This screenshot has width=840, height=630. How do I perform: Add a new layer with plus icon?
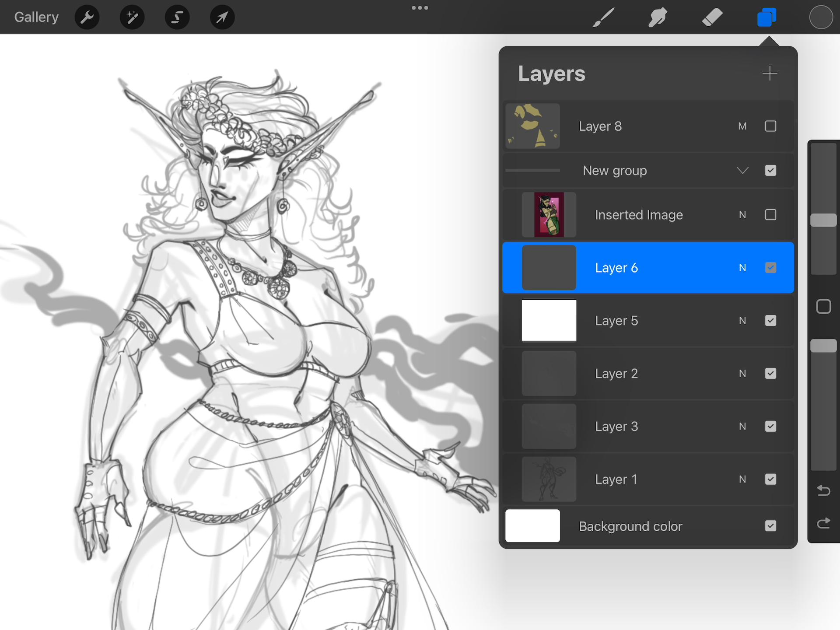coord(770,73)
